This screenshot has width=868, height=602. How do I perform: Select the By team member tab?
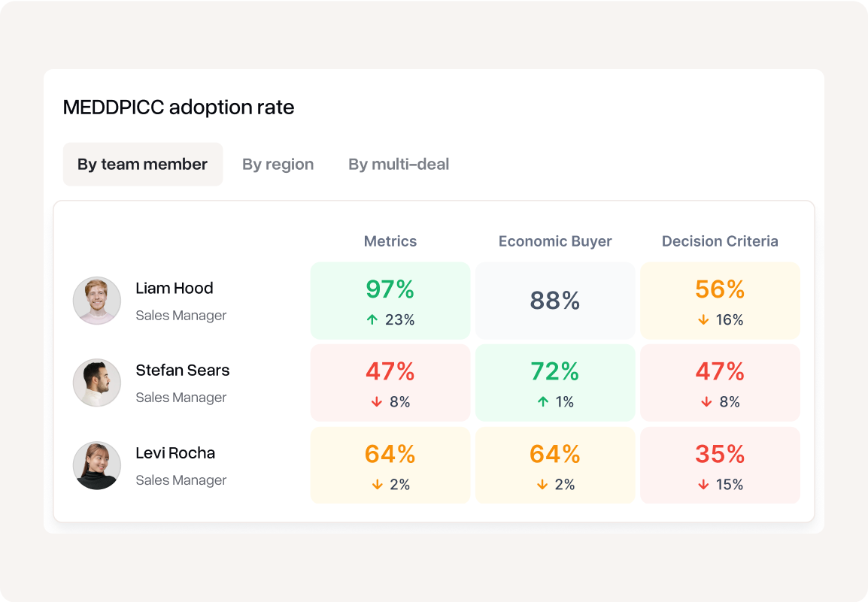coord(142,164)
